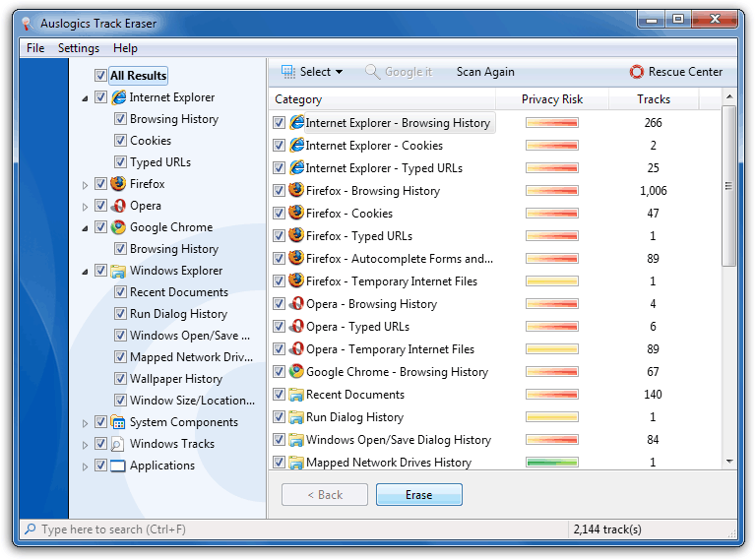
Task: Sort by the Category column header
Action: [382, 99]
